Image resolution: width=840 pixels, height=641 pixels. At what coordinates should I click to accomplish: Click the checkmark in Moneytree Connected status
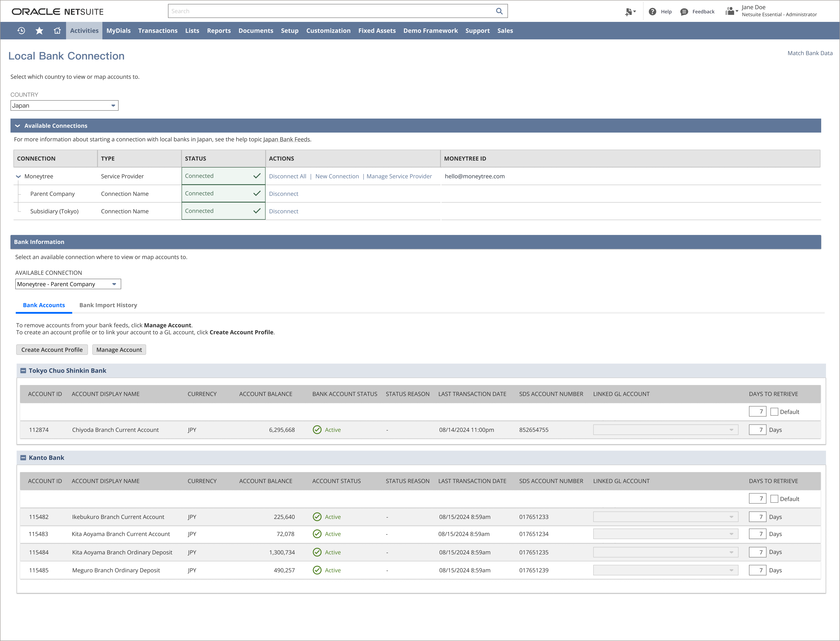click(x=257, y=176)
